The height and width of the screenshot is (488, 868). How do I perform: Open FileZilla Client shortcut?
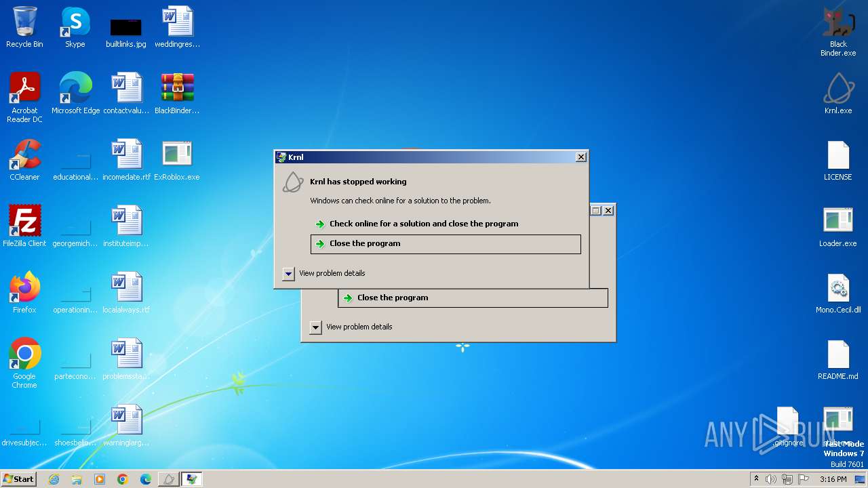[24, 226]
